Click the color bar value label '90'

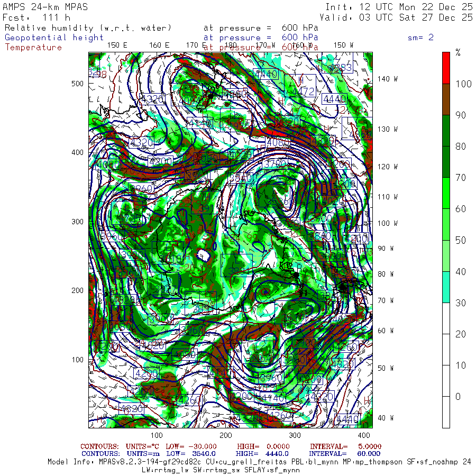click(x=461, y=115)
